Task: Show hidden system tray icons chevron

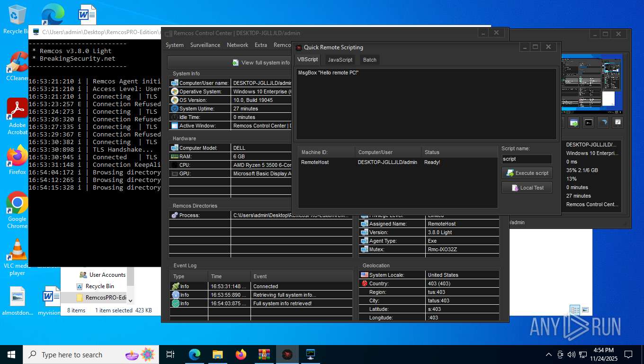Action: 549,355
